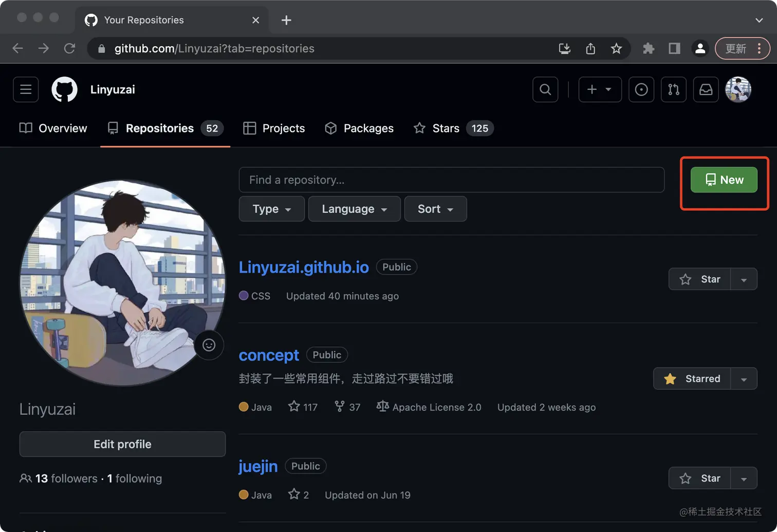Open the create new plus dropdown
The image size is (777, 532).
pos(600,89)
